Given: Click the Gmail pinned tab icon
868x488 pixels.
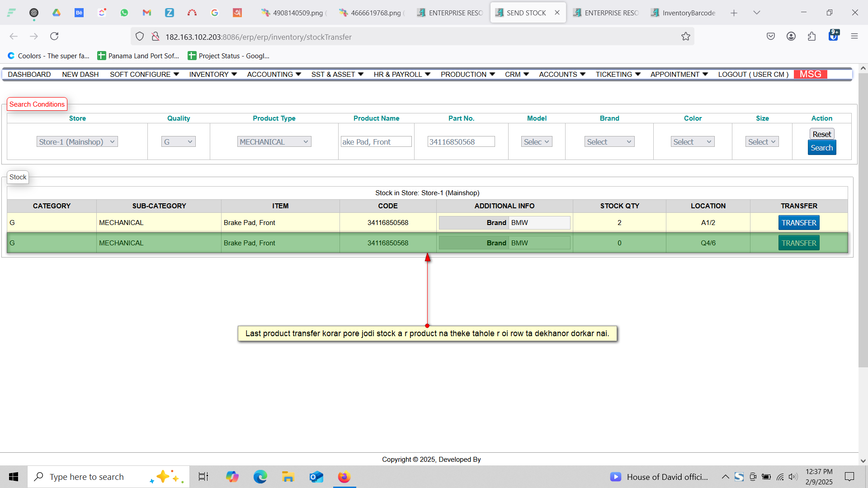Looking at the screenshot, I should click(146, 13).
